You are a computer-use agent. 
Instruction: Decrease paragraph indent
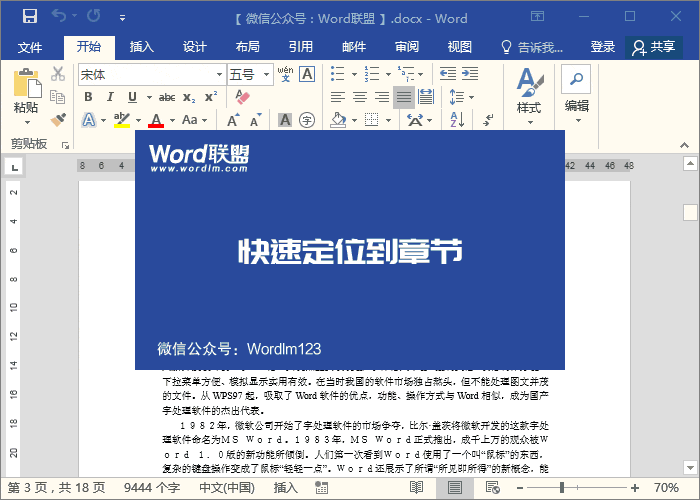(x=448, y=74)
